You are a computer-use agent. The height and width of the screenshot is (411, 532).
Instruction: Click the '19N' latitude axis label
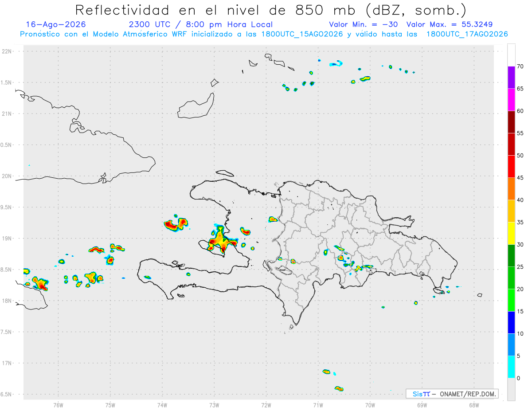click(8, 239)
